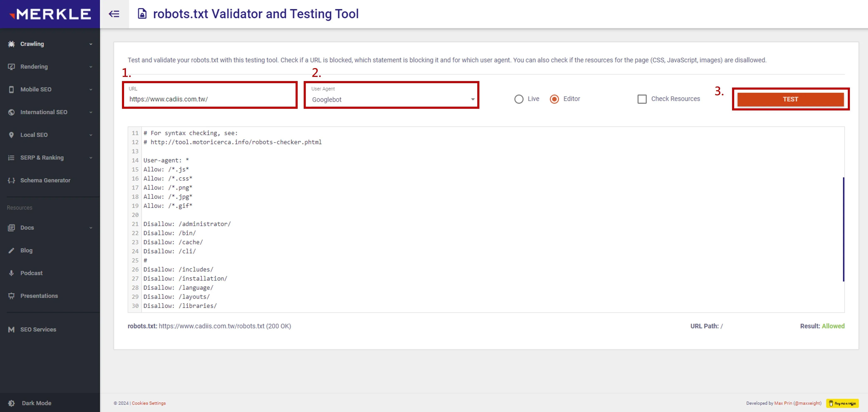This screenshot has width=868, height=412.
Task: Collapse the sidebar with the arrow menu icon
Action: (x=114, y=14)
